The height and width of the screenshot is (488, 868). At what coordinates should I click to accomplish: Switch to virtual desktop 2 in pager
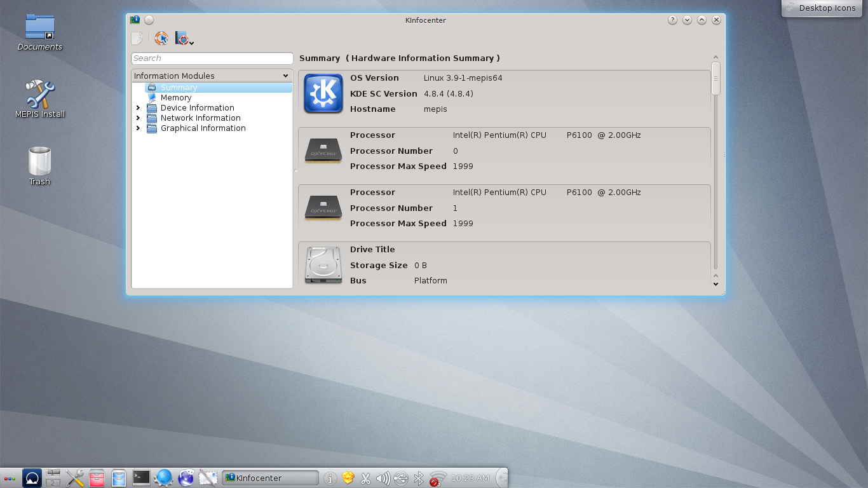click(53, 482)
